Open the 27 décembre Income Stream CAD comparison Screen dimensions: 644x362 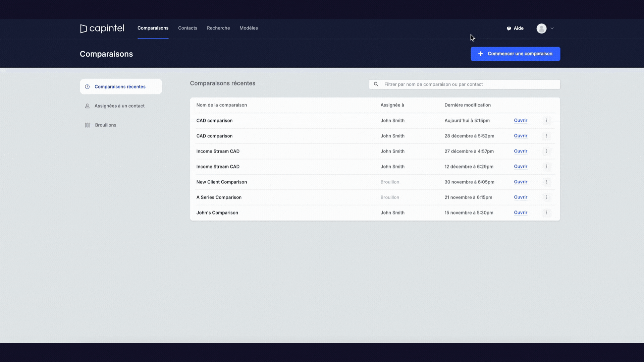tap(521, 151)
